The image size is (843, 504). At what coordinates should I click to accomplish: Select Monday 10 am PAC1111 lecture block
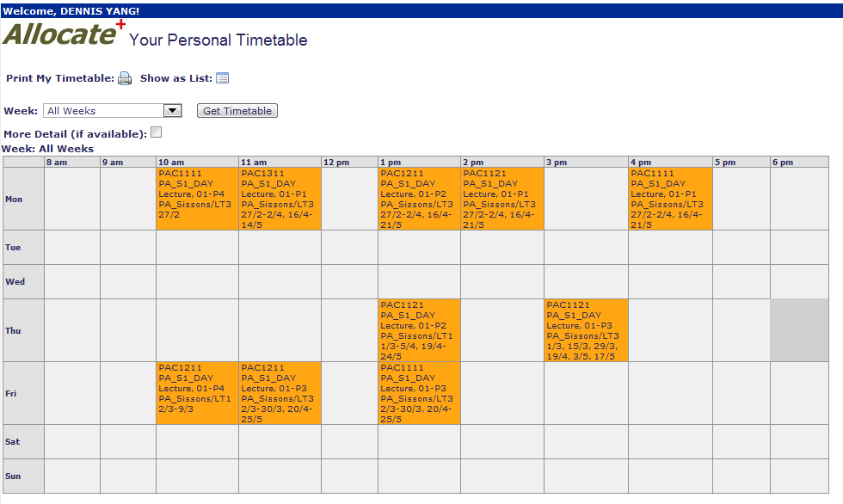(197, 199)
